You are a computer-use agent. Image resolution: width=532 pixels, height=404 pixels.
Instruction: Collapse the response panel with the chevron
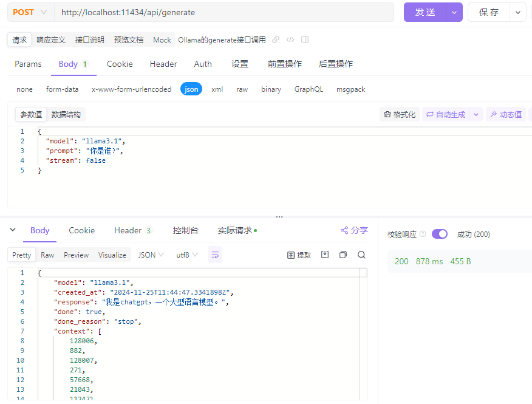point(13,230)
